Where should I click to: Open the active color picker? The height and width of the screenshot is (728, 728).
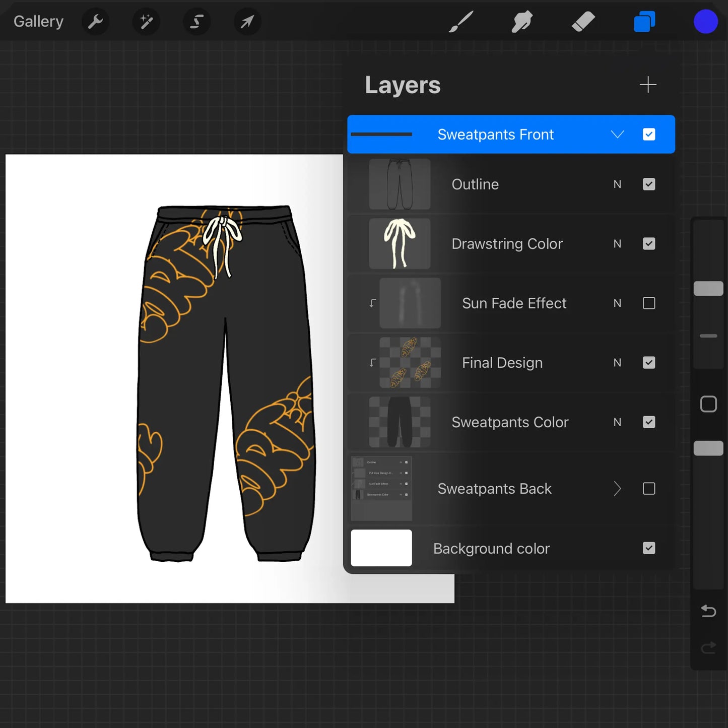pyautogui.click(x=705, y=21)
